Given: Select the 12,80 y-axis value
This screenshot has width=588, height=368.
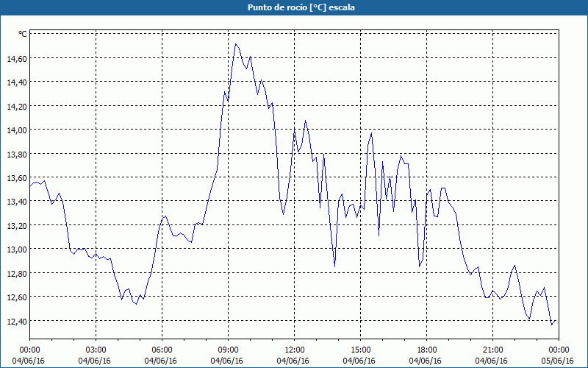Looking at the screenshot, I should coord(17,273).
